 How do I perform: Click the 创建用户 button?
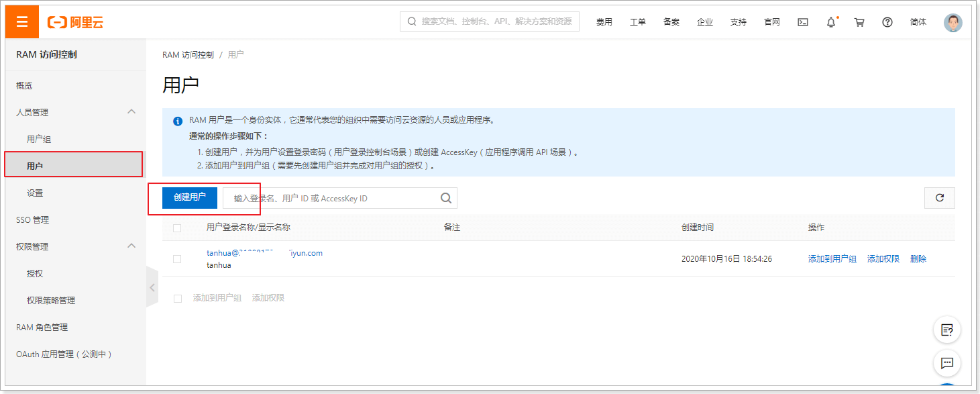pos(190,197)
